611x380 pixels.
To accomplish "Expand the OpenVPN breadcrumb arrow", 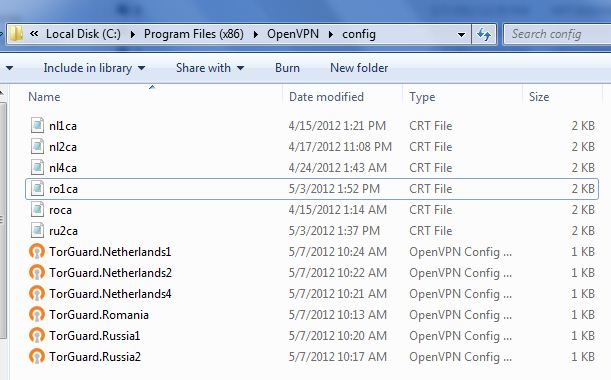I will pos(331,34).
